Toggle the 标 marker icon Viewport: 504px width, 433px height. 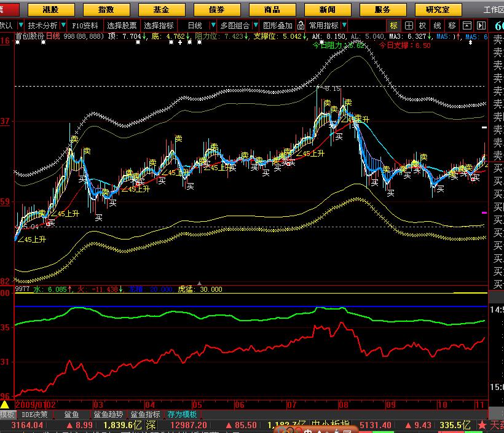tap(394, 25)
